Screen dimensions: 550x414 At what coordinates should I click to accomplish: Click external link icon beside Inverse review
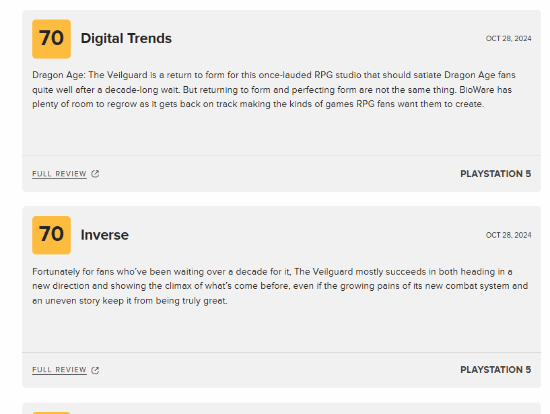tap(95, 370)
